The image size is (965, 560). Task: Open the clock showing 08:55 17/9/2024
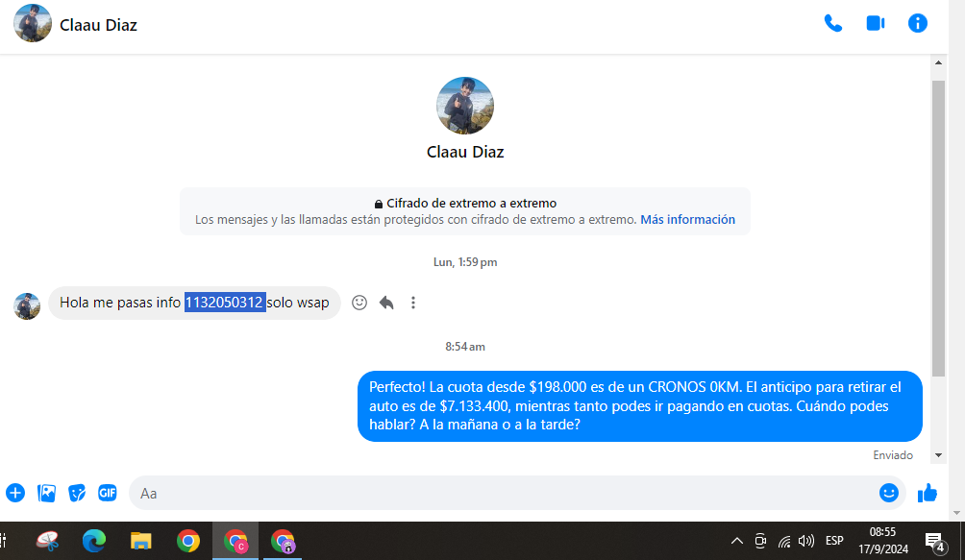pyautogui.click(x=883, y=541)
